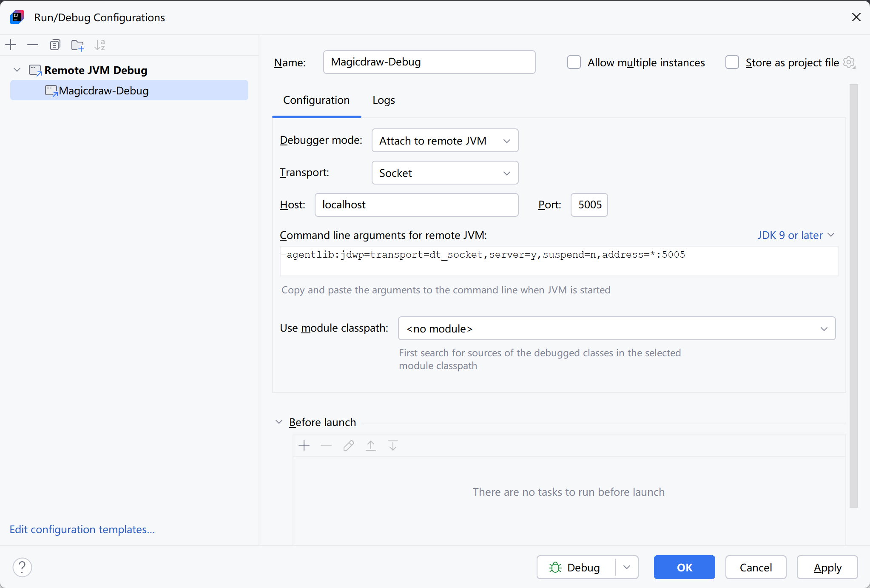Collapse the Remote JVM Debug tree node
Image resolution: width=870 pixels, height=588 pixels.
17,70
